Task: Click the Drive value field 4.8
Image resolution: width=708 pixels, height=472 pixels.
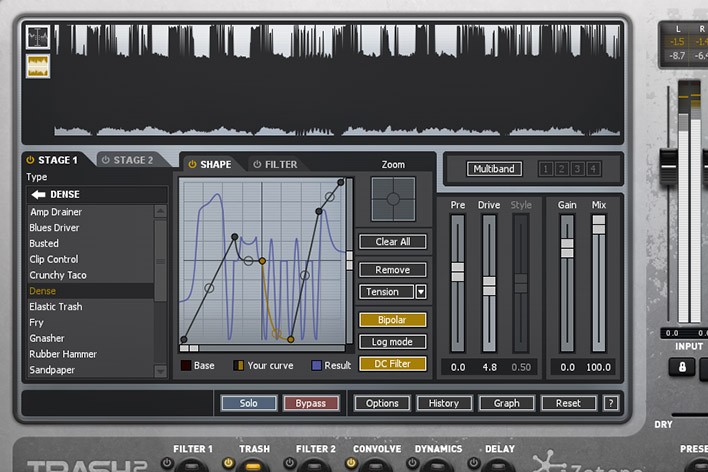Action: click(489, 367)
